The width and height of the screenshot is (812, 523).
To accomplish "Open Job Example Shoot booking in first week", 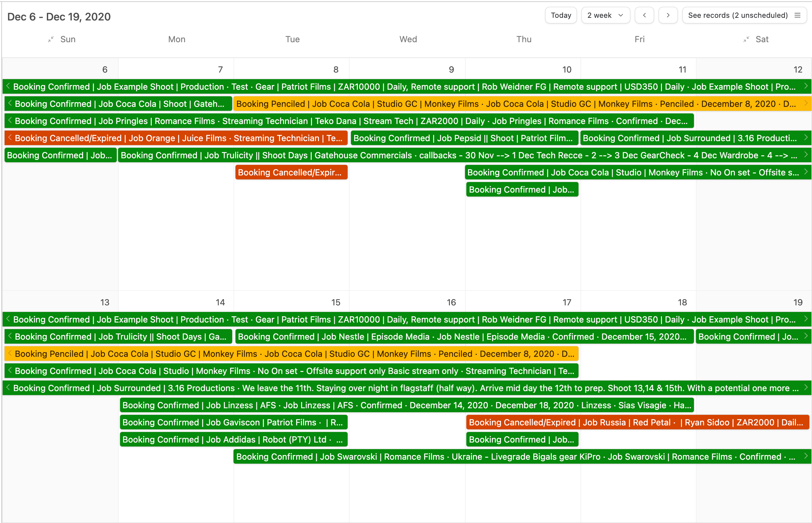I will pyautogui.click(x=407, y=87).
